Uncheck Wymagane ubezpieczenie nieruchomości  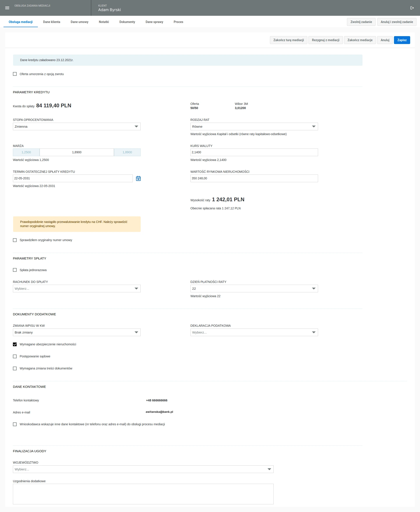pos(15,344)
